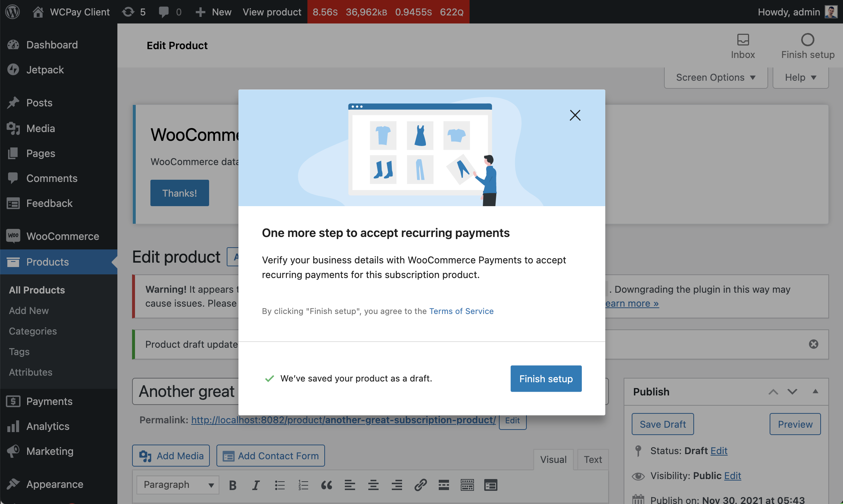
Task: Open the Terms of Service link
Action: click(461, 311)
